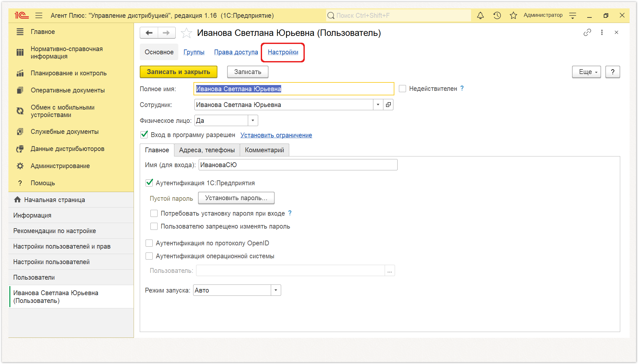The width and height of the screenshot is (638, 364).
Task: Click Записать и закрыть button
Action: point(179,72)
